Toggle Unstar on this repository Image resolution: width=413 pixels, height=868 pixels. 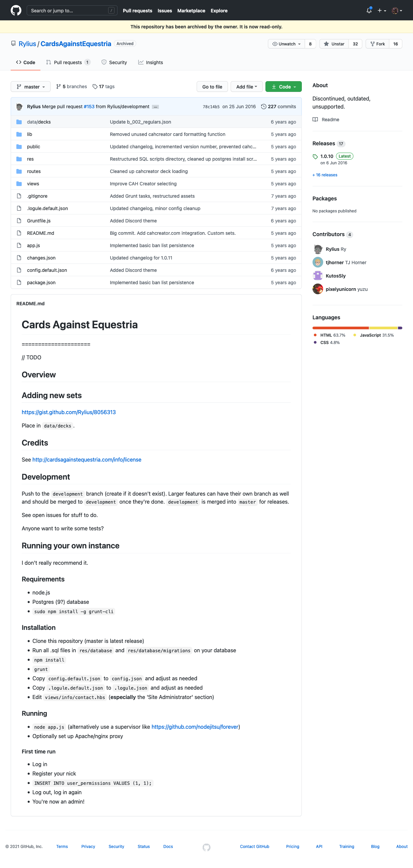[x=334, y=44]
